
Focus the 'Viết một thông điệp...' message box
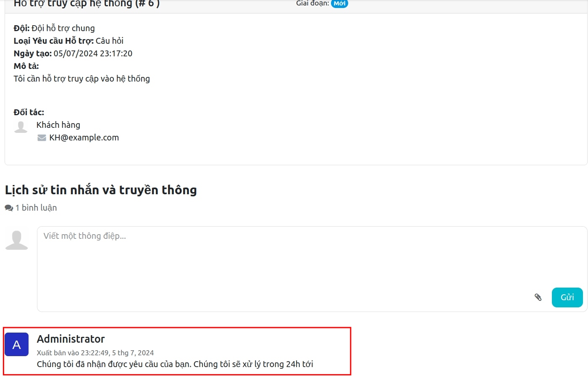tap(312, 269)
